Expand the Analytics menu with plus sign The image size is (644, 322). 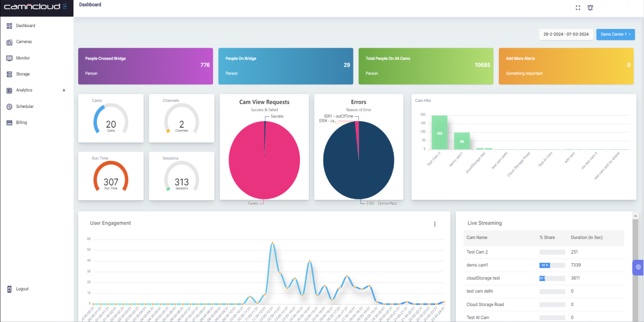[x=64, y=90]
